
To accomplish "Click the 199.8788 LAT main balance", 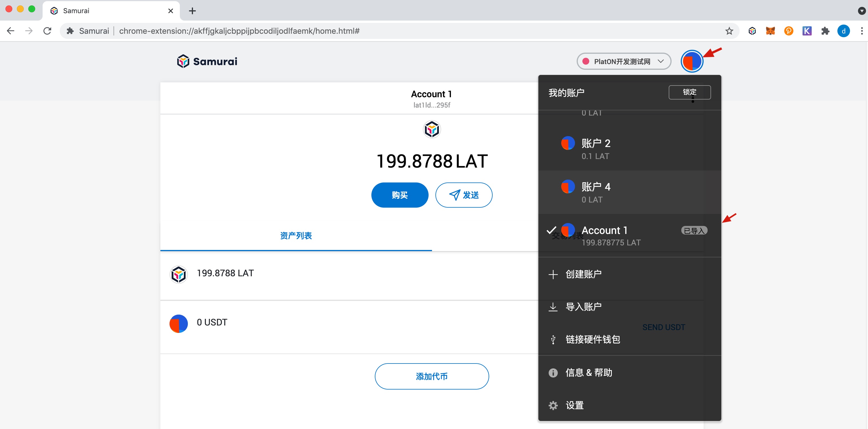I will 432,161.
